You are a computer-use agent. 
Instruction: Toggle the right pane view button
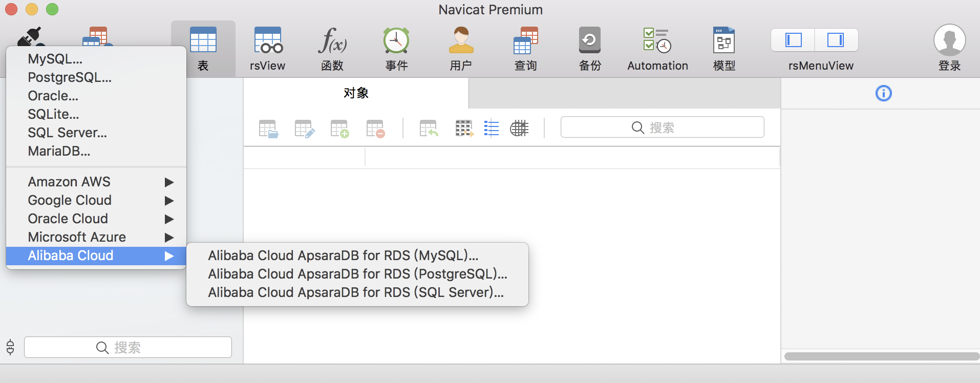pos(836,40)
